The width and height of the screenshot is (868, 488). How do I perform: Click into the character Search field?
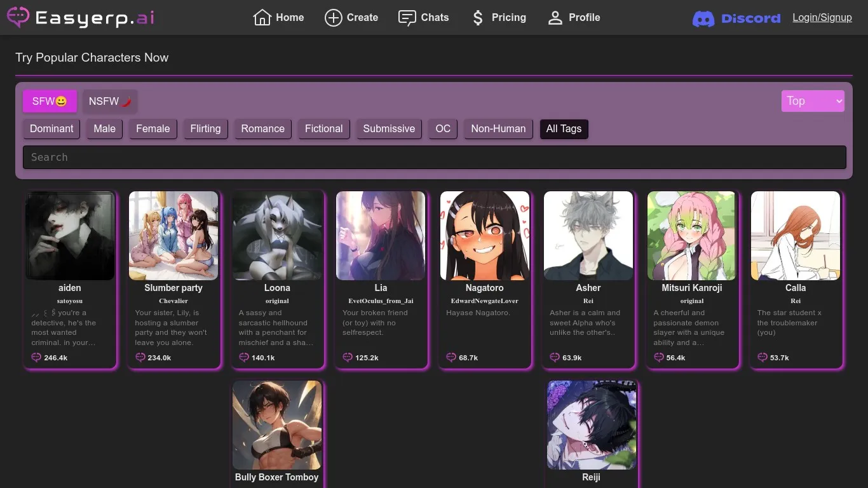click(x=434, y=157)
